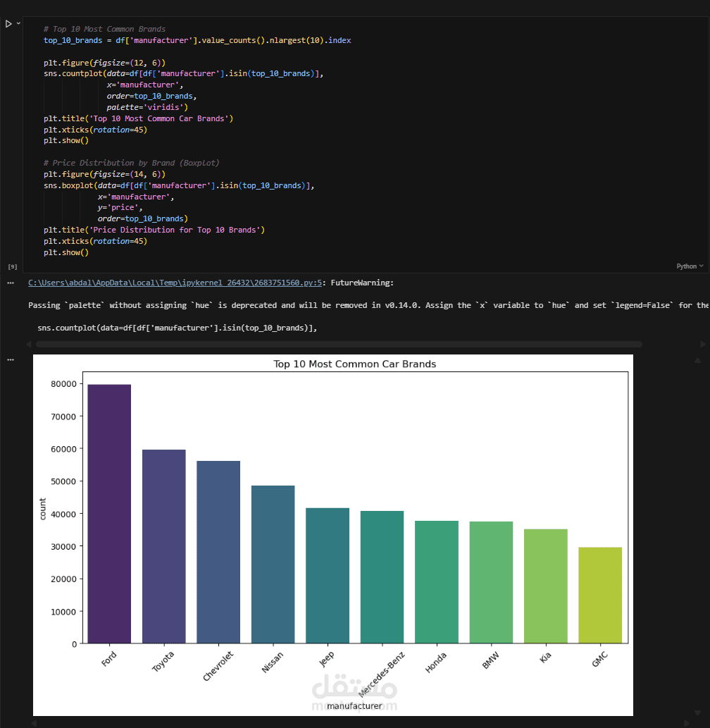
Task: Click the 'Passing `palette` without assigning' warning text
Action: click(x=120, y=305)
